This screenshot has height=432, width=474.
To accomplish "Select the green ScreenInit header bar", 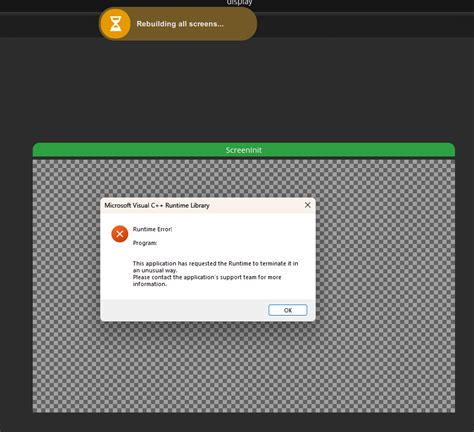I will [244, 150].
